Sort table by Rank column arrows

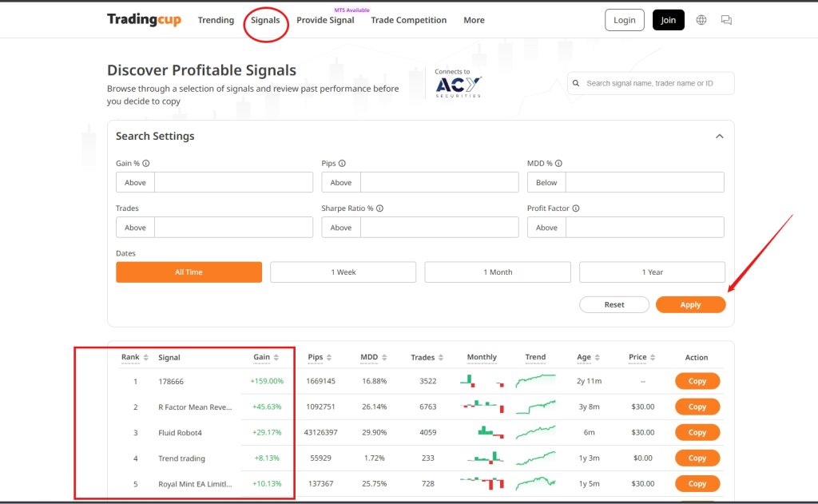coord(146,358)
